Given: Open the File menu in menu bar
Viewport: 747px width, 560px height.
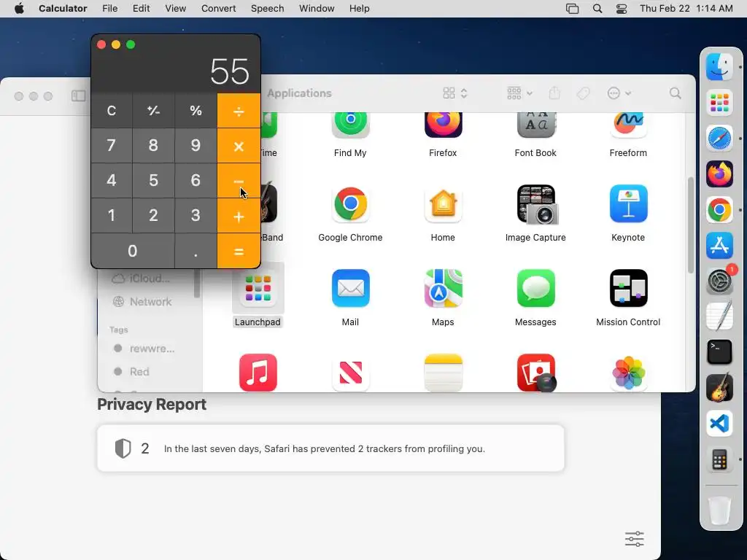Looking at the screenshot, I should pos(110,9).
